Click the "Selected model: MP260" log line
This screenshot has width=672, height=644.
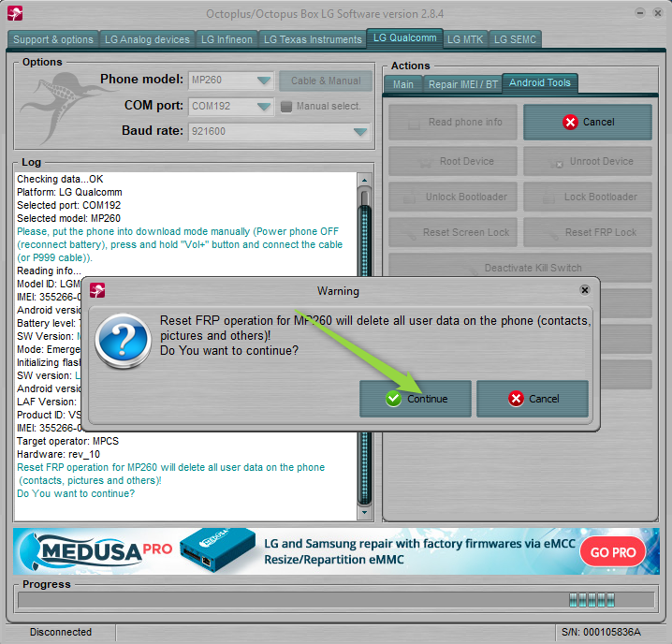click(x=68, y=218)
